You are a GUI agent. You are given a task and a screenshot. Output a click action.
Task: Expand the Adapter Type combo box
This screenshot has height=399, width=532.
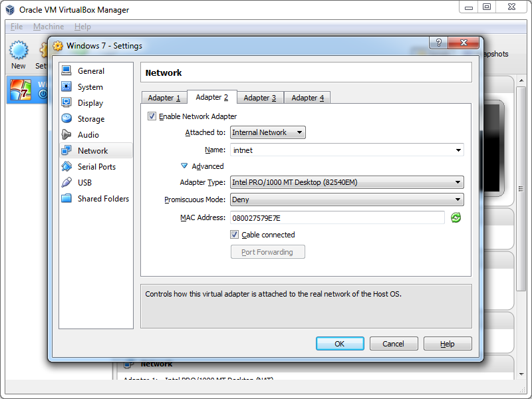coord(346,182)
